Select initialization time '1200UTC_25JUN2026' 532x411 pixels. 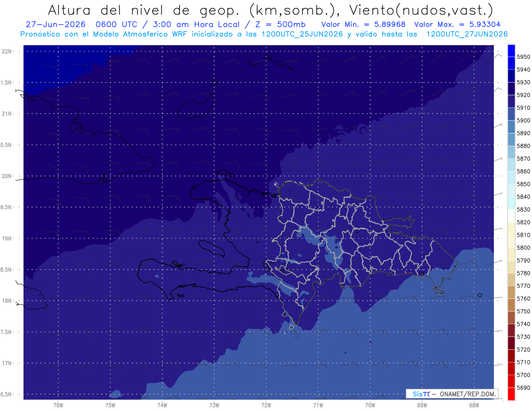pyautogui.click(x=302, y=34)
